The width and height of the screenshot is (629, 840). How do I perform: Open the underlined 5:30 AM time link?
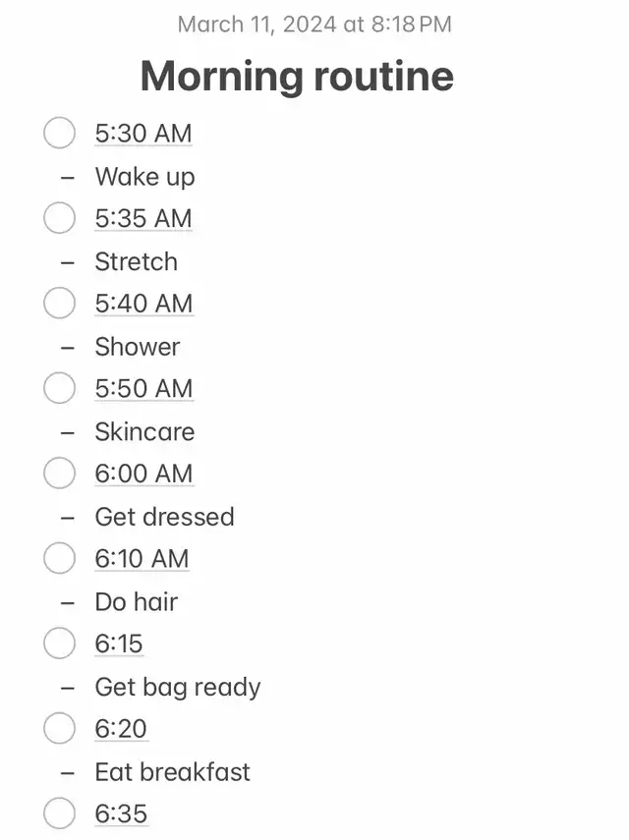point(143,134)
